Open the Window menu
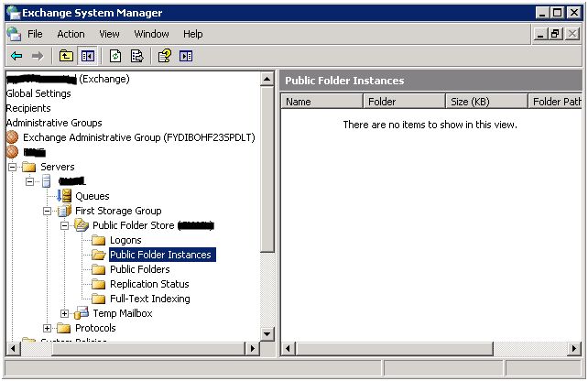The width and height of the screenshot is (588, 381). point(151,34)
